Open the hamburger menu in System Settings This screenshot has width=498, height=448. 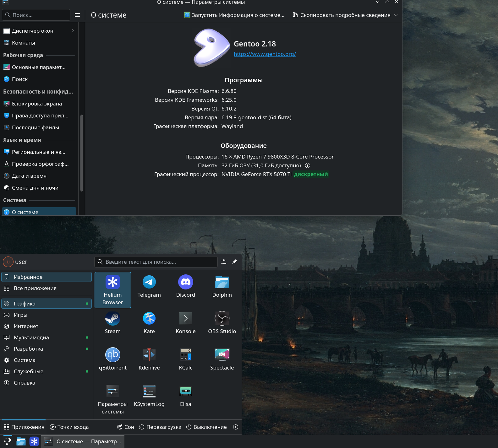(x=77, y=15)
